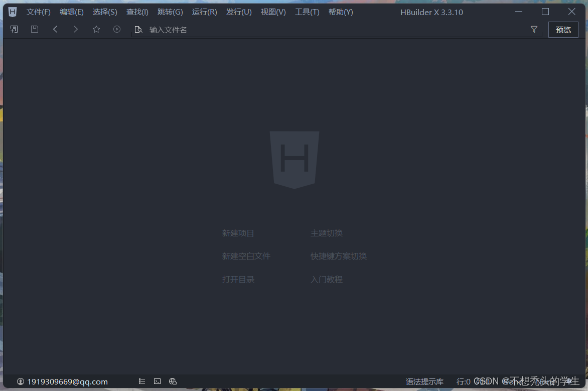
Task: Maximize the HBuilder X window
Action: pyautogui.click(x=545, y=12)
